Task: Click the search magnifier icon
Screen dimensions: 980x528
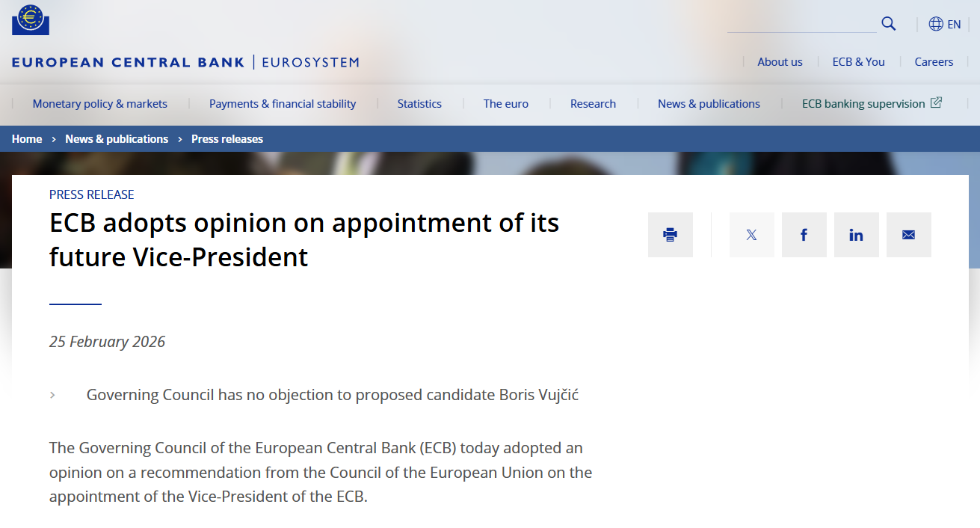Action: click(888, 24)
